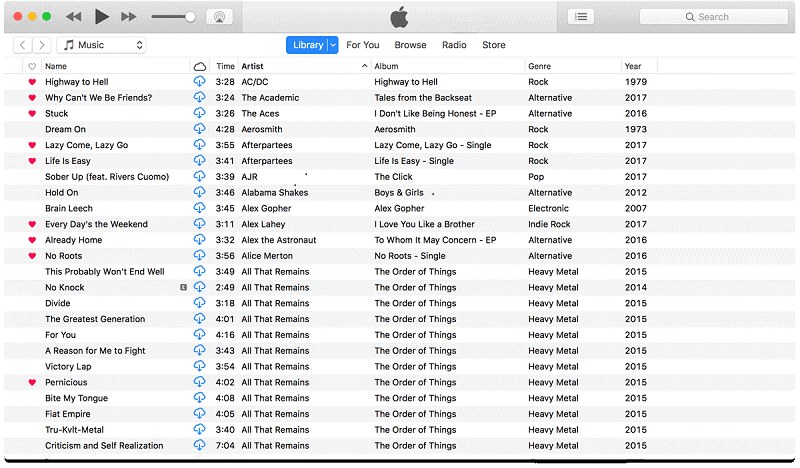Unlove Highway to Hell heart
Viewport: 800px width, 468px height.
coord(32,82)
